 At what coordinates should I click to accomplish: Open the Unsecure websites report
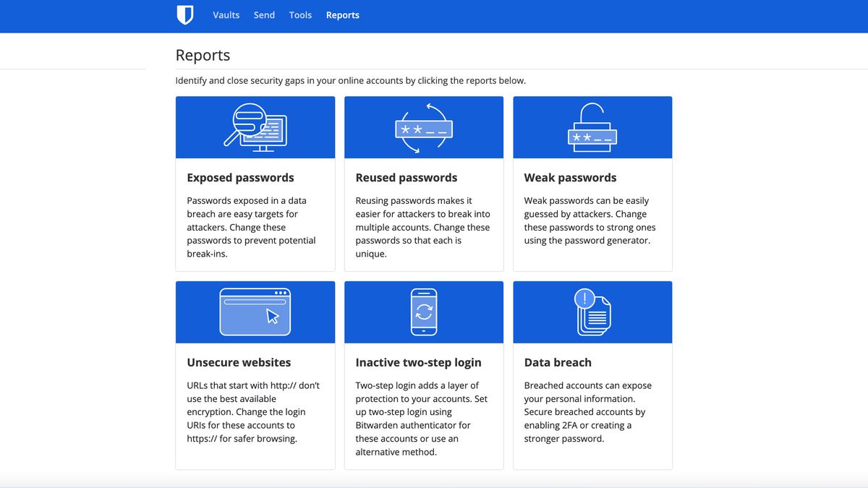255,369
